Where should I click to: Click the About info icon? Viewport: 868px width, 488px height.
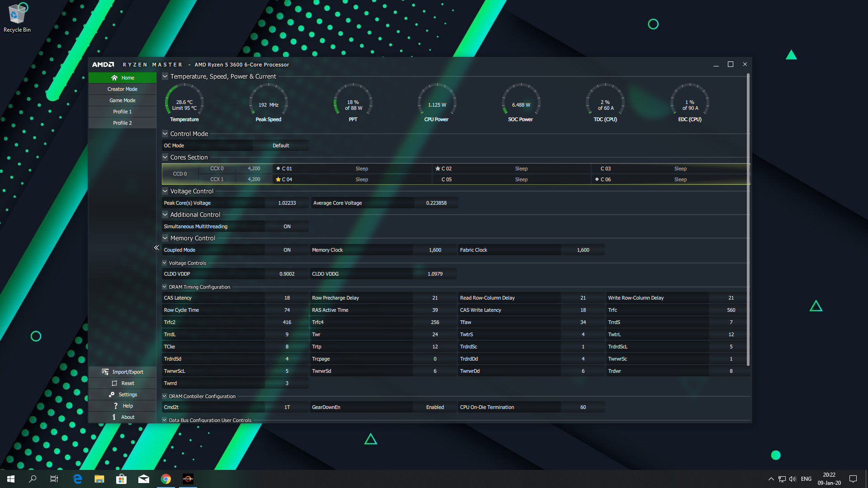pyautogui.click(x=114, y=417)
